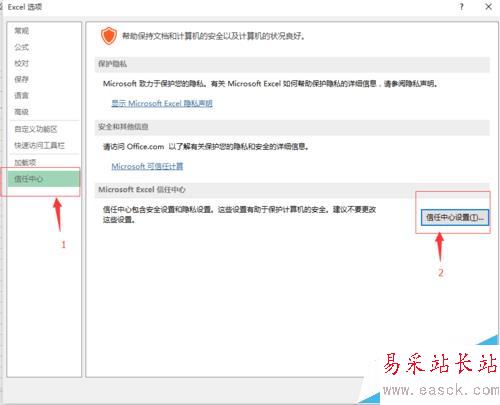
Task: Select 自定义功能区 in the sidebar
Action: (36, 129)
